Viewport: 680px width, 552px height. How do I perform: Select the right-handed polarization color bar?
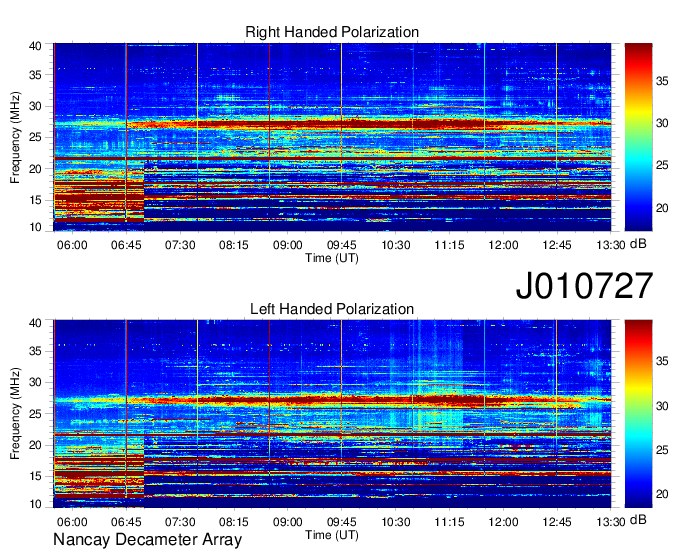tap(638, 137)
